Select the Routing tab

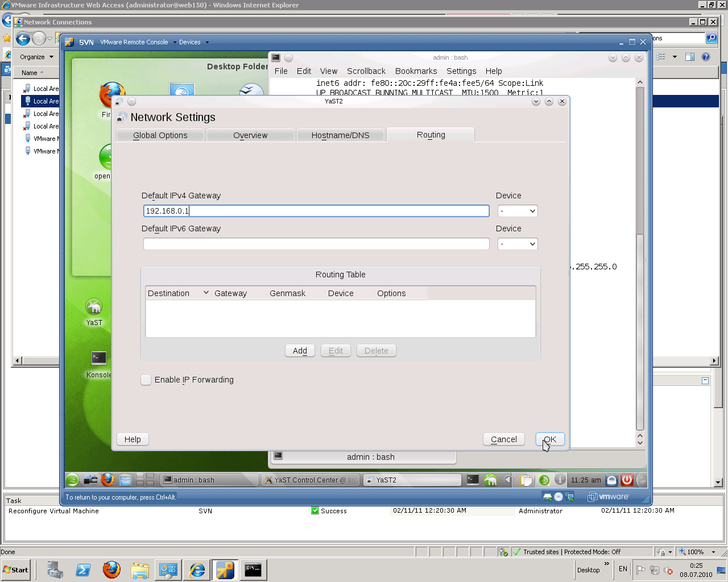coord(431,135)
